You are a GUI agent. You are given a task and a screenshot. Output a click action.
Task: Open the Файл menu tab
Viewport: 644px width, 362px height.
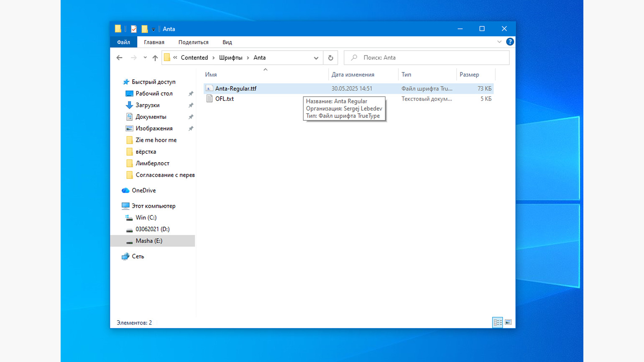[x=123, y=42]
